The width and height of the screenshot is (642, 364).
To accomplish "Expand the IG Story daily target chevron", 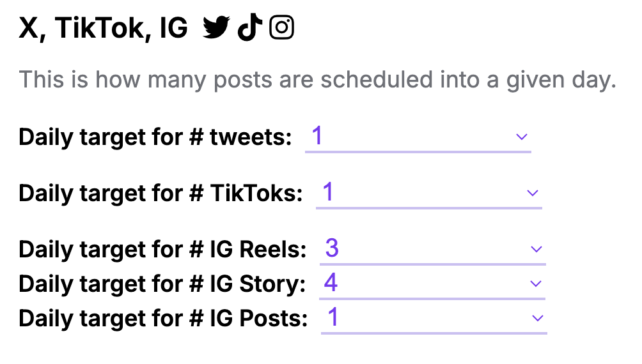I will pyautogui.click(x=536, y=283).
